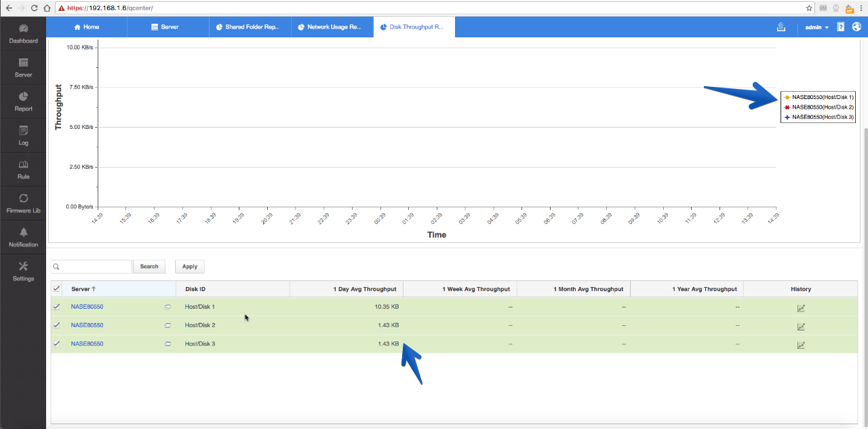Sort by 1 Week Avg Throughput column
868x429 pixels.
click(460, 289)
